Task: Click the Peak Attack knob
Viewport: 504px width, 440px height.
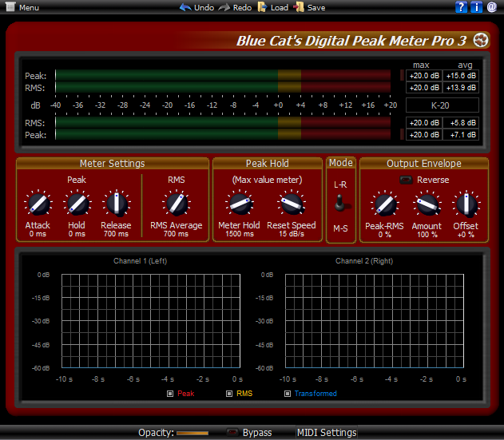Action: (x=38, y=204)
